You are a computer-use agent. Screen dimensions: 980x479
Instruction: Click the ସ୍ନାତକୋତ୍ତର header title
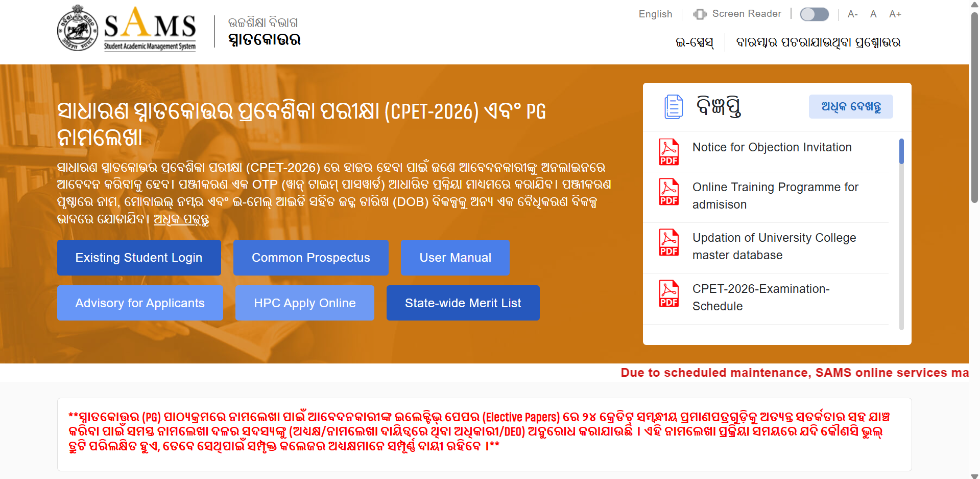(x=264, y=39)
